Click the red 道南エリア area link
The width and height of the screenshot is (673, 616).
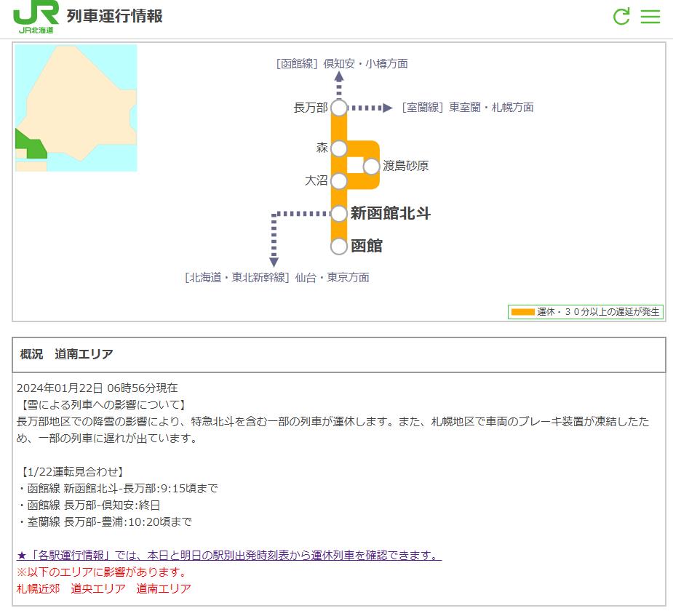pyautogui.click(x=164, y=588)
